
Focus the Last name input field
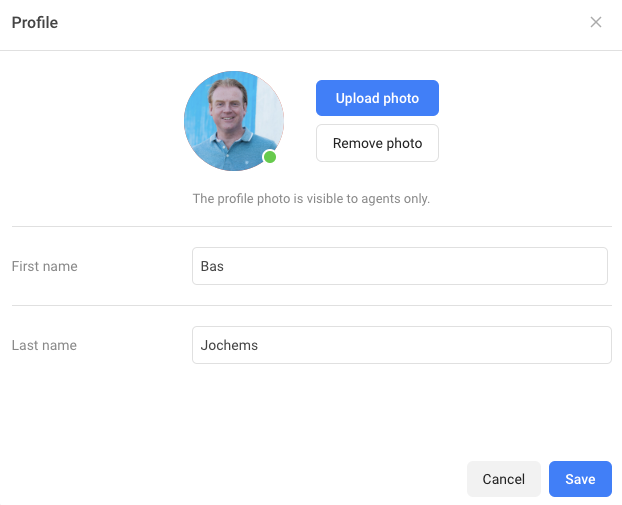click(400, 345)
